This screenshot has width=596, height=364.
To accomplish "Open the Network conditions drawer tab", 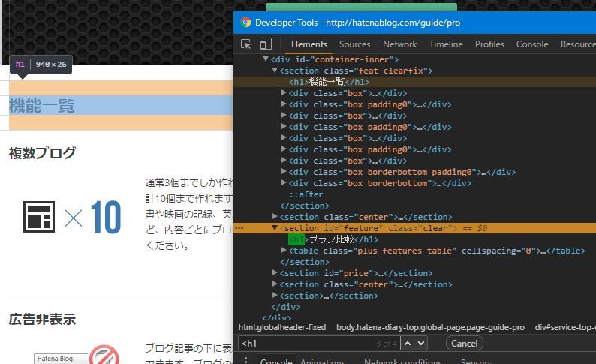I will coord(403,361).
